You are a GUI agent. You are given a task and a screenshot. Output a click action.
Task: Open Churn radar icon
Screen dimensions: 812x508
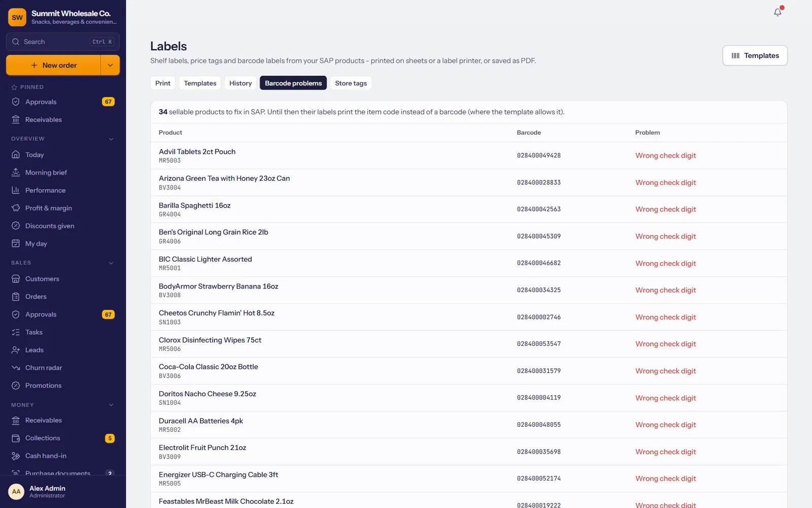point(16,368)
